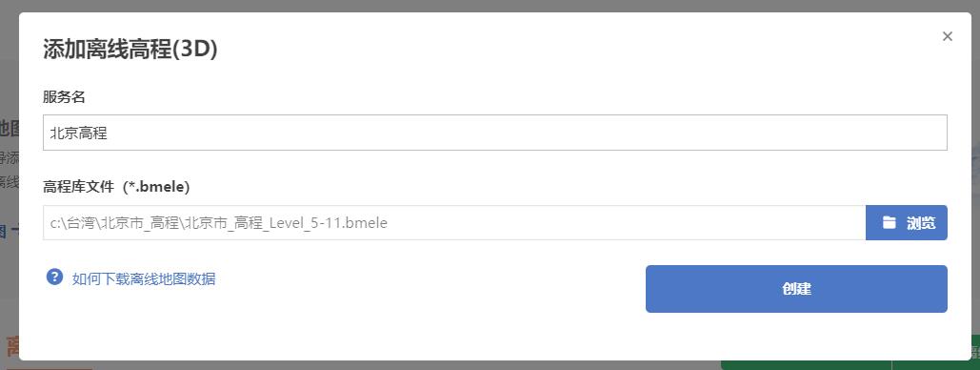
Task: Click the bold 地图 heading behind dialog left
Action: pos(10,128)
